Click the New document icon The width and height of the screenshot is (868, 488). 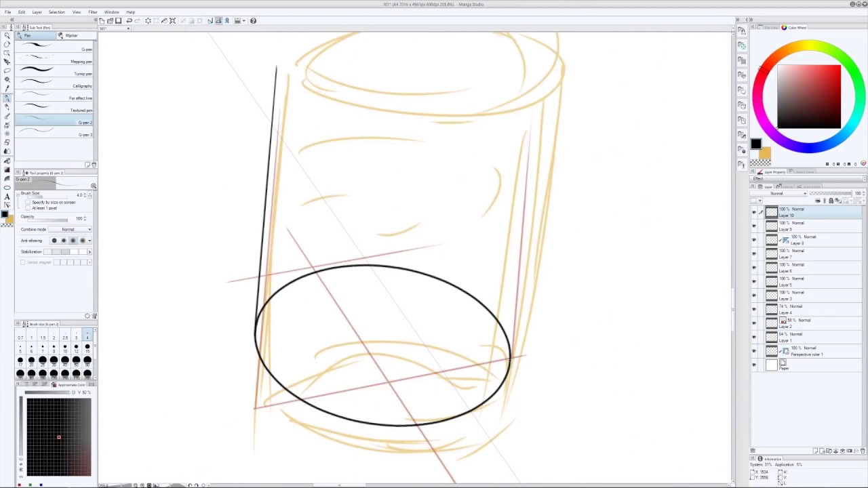point(102,21)
